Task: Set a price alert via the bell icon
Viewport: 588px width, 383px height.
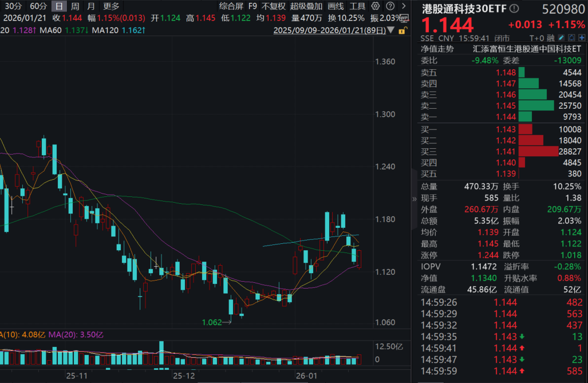Action: (x=571, y=37)
